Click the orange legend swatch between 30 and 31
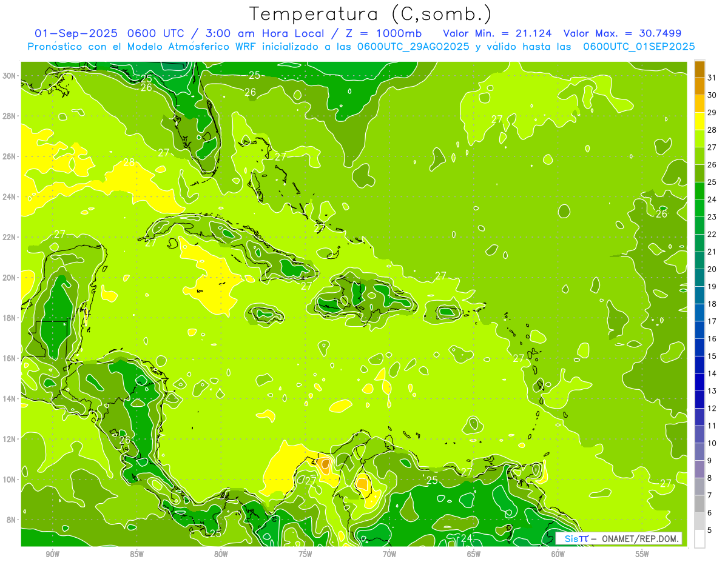The height and width of the screenshot is (562, 728). click(x=699, y=87)
